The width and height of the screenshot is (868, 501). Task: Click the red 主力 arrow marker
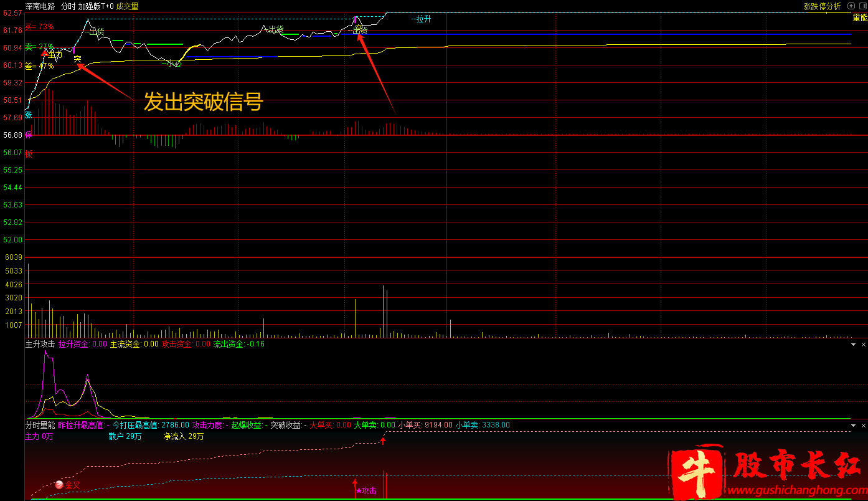44,54
